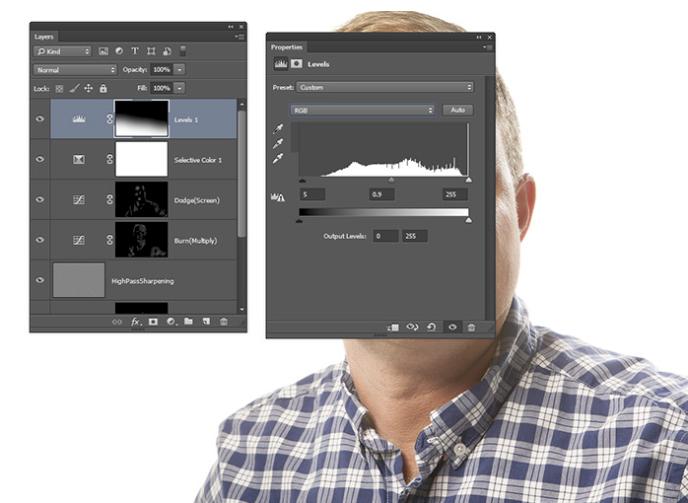Lock all padlock icon
688x503 pixels.
tap(103, 88)
